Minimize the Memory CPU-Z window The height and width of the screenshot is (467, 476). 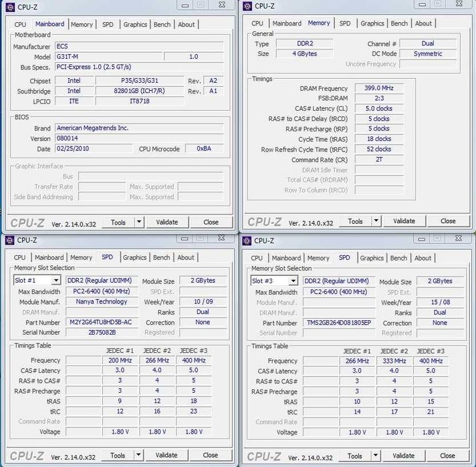pyautogui.click(x=422, y=4)
